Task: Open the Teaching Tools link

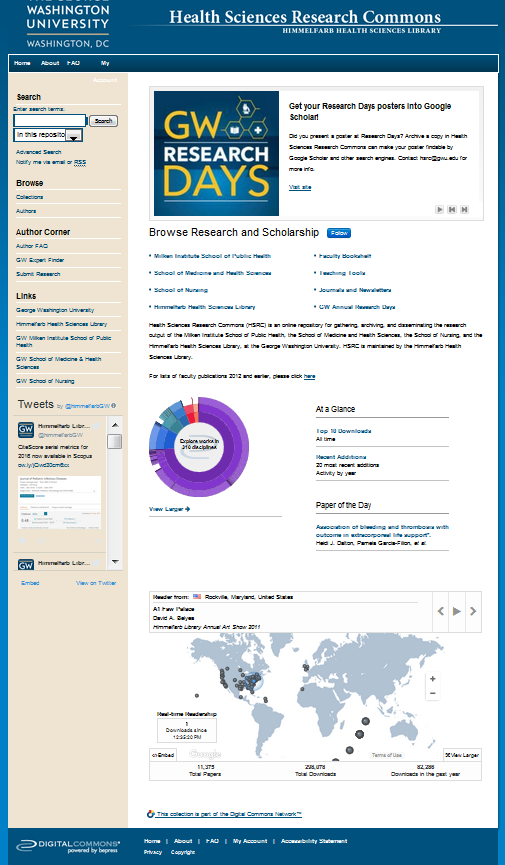Action: (x=342, y=273)
